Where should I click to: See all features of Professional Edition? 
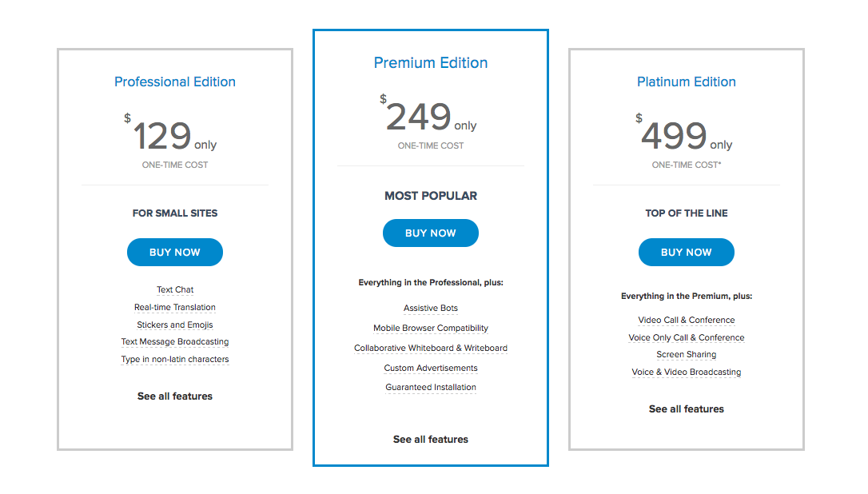(175, 396)
